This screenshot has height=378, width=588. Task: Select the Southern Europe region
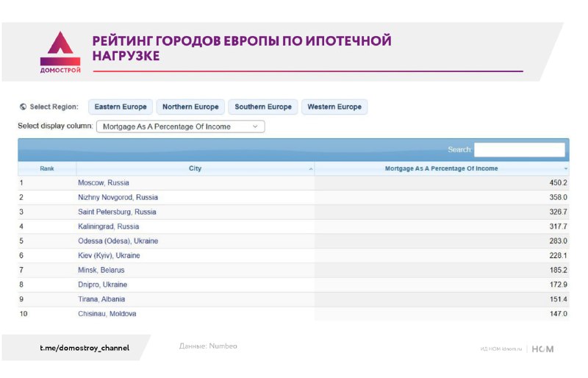click(263, 107)
